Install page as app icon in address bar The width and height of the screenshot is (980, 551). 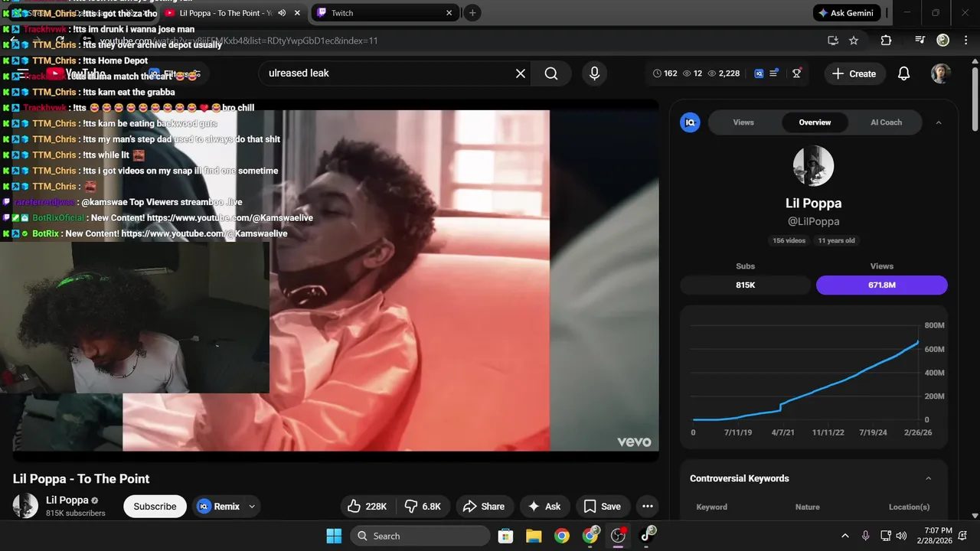(833, 41)
